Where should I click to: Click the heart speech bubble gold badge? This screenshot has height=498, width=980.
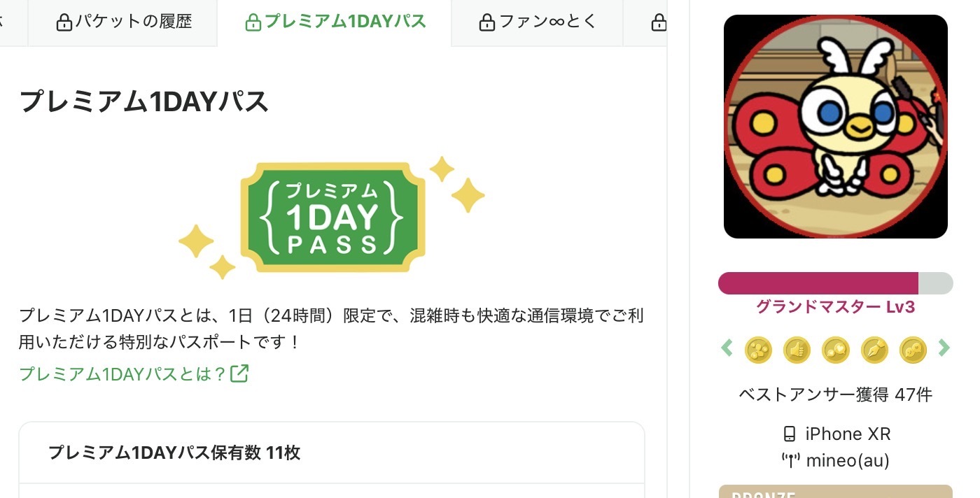coord(836,350)
